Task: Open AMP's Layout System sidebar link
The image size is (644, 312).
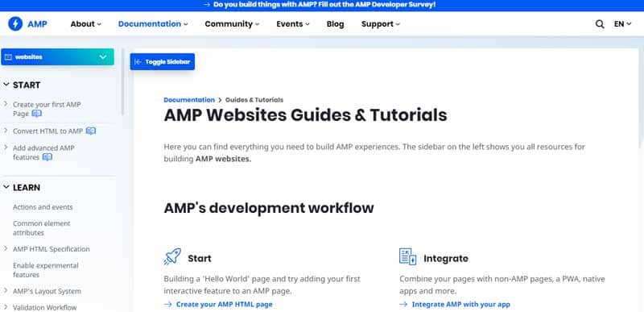Action: pos(47,291)
